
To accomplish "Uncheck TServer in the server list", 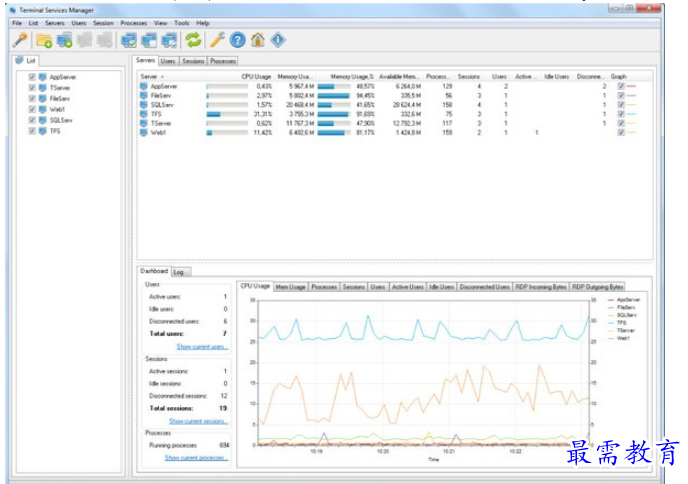I will [x=32, y=88].
